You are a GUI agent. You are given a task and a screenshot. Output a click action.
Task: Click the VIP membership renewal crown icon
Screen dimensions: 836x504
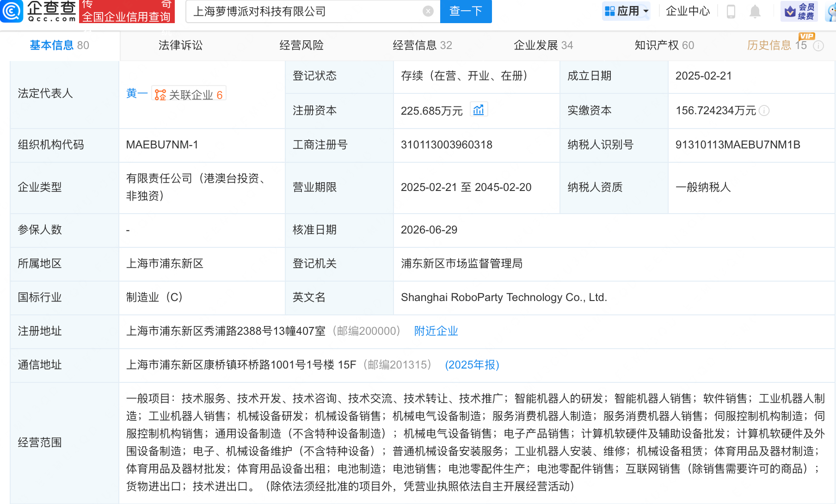[x=799, y=11]
